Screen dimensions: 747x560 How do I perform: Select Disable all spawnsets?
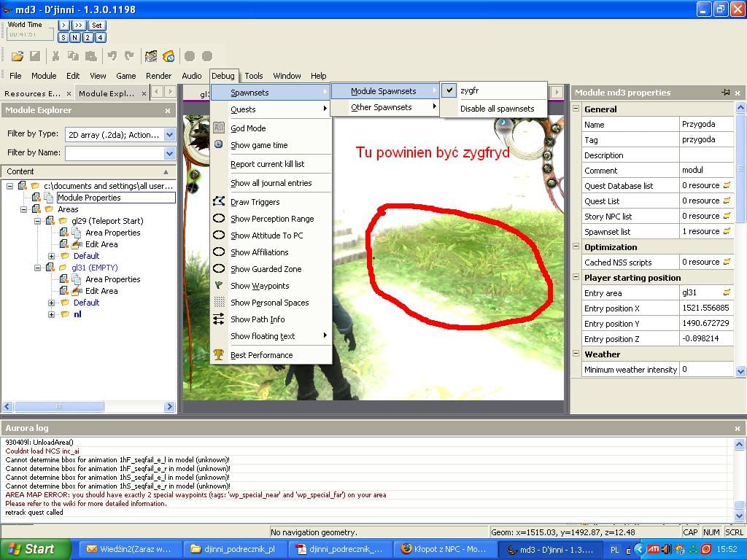(x=497, y=109)
